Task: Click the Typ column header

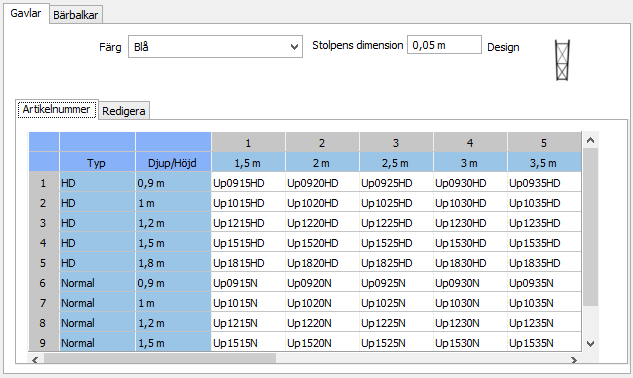Action: click(x=97, y=163)
